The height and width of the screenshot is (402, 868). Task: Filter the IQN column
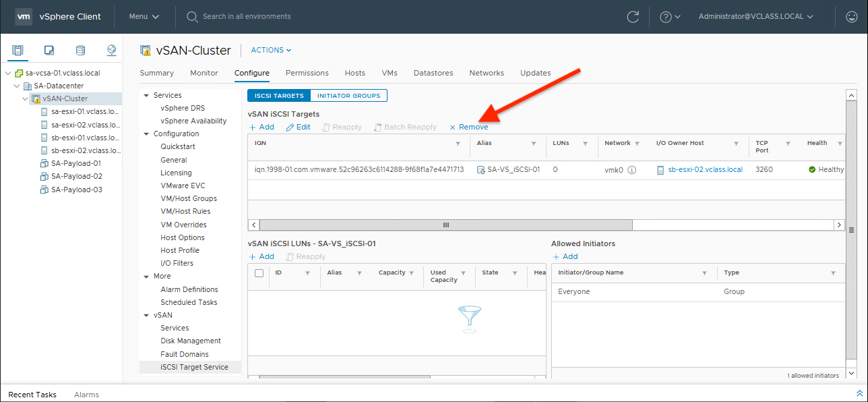[x=458, y=144]
